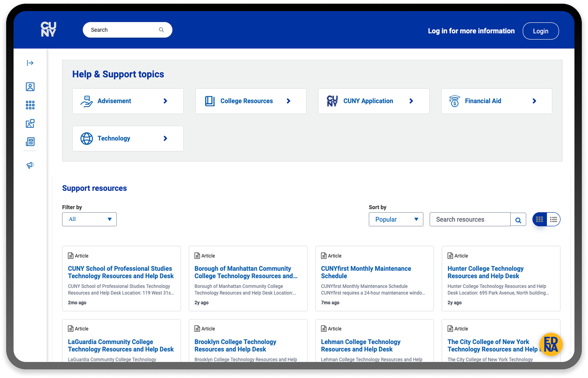This screenshot has height=378, width=588.
Task: Open the news article icon in the sidebar
Action: click(30, 142)
